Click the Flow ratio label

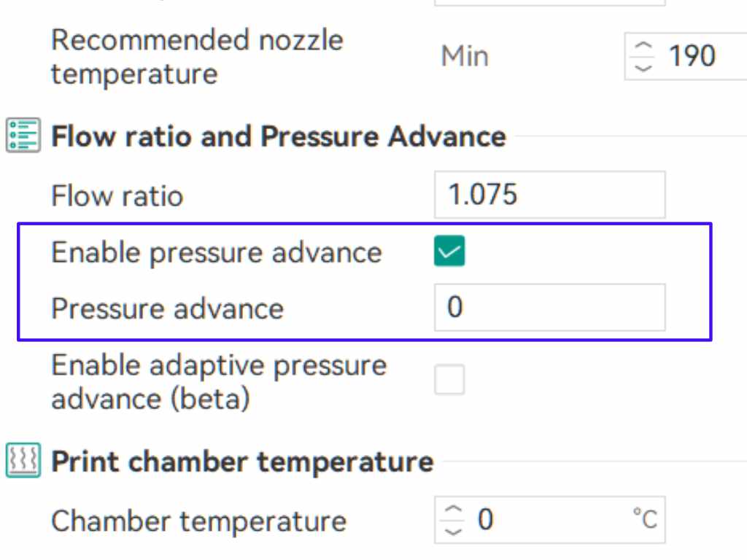pyautogui.click(x=117, y=196)
